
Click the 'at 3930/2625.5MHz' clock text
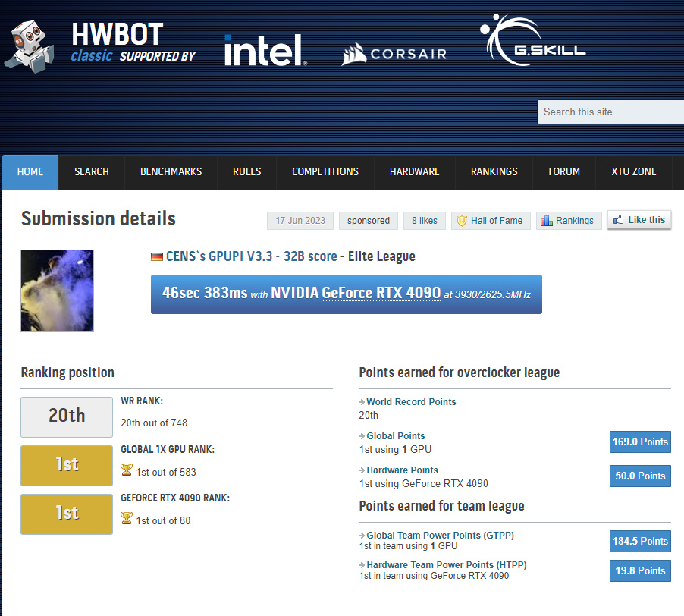488,295
